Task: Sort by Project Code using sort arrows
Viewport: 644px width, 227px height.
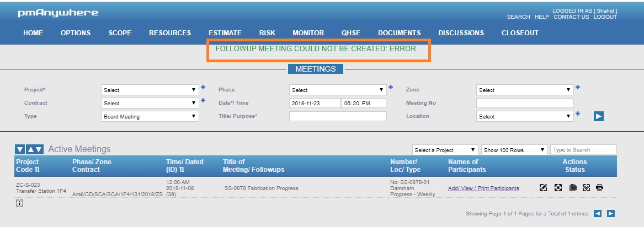Action: coord(37,170)
